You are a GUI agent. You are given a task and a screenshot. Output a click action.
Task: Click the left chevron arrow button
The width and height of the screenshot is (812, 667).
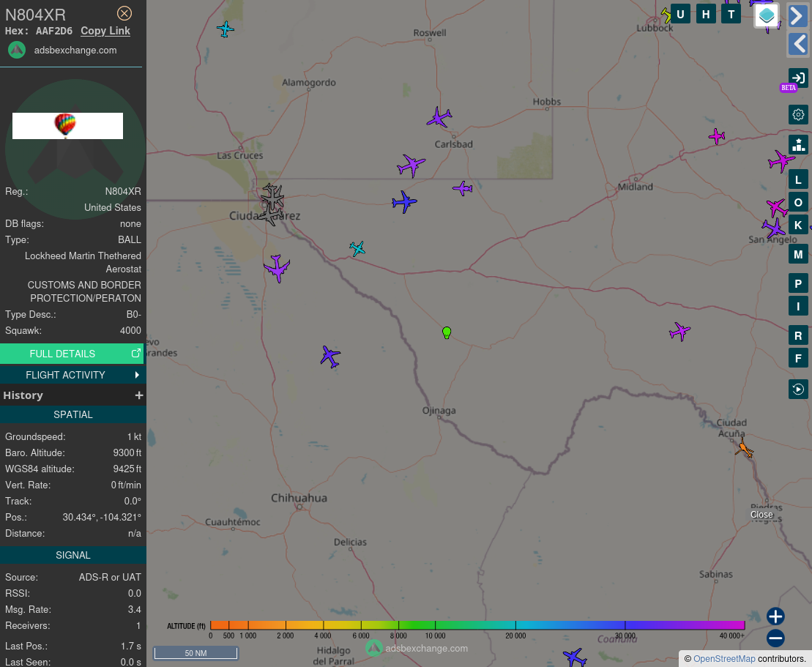tap(798, 44)
